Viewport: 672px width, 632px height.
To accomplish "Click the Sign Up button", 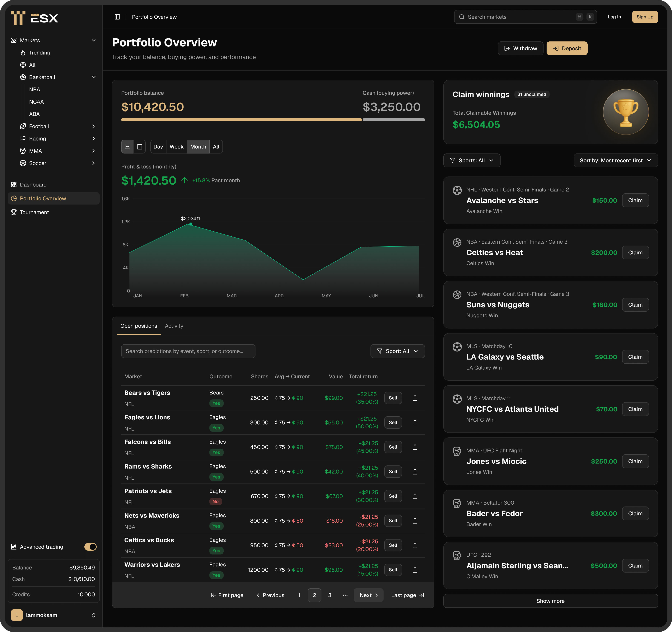I will click(645, 17).
